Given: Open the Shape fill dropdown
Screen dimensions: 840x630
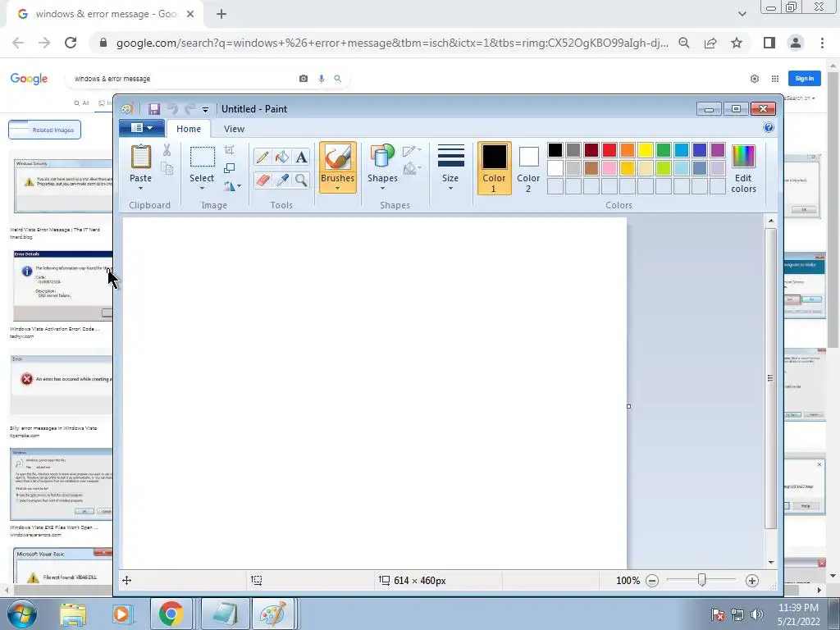Looking at the screenshot, I should (412, 169).
